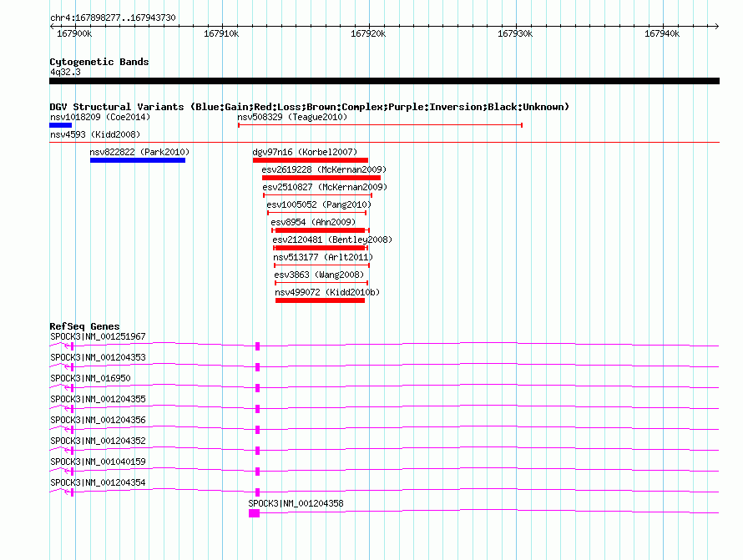Click the mid-track exon box of NM_016950 transcript
Image resolution: width=743 pixels, height=560 pixels.
(258, 388)
